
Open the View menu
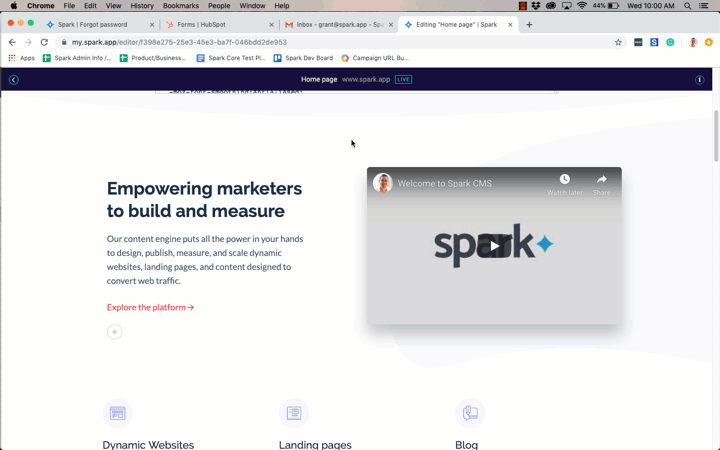click(113, 6)
